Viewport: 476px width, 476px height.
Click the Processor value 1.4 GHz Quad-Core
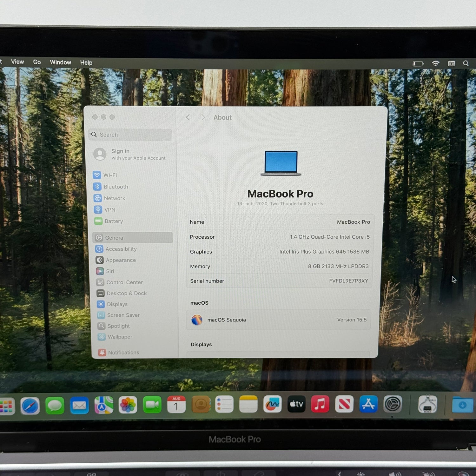point(330,237)
